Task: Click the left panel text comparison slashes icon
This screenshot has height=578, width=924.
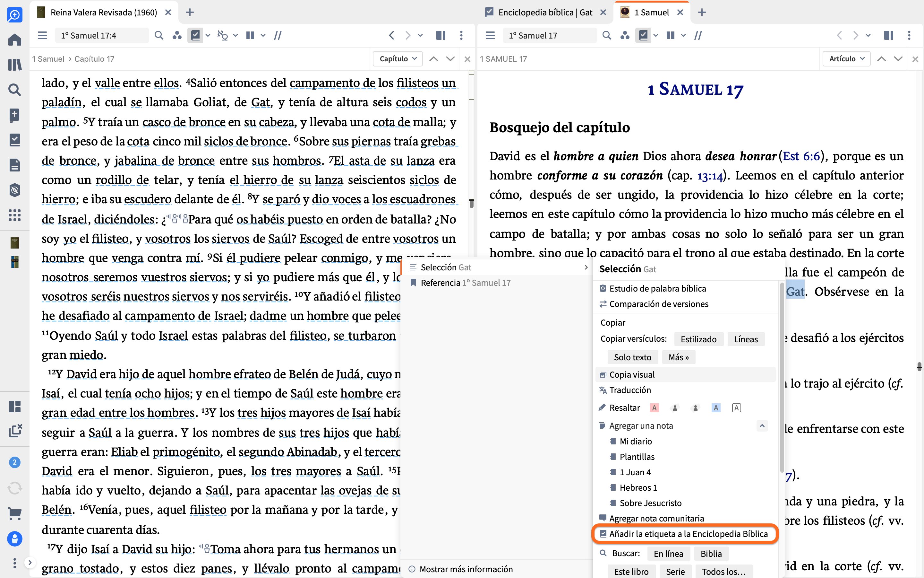Action: click(278, 36)
